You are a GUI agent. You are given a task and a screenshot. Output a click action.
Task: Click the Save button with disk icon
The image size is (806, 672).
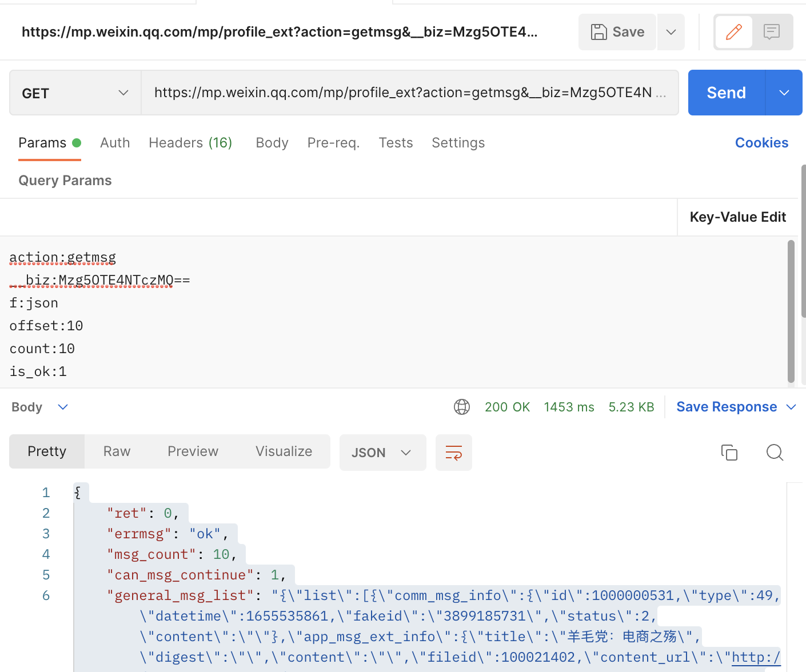(x=617, y=32)
